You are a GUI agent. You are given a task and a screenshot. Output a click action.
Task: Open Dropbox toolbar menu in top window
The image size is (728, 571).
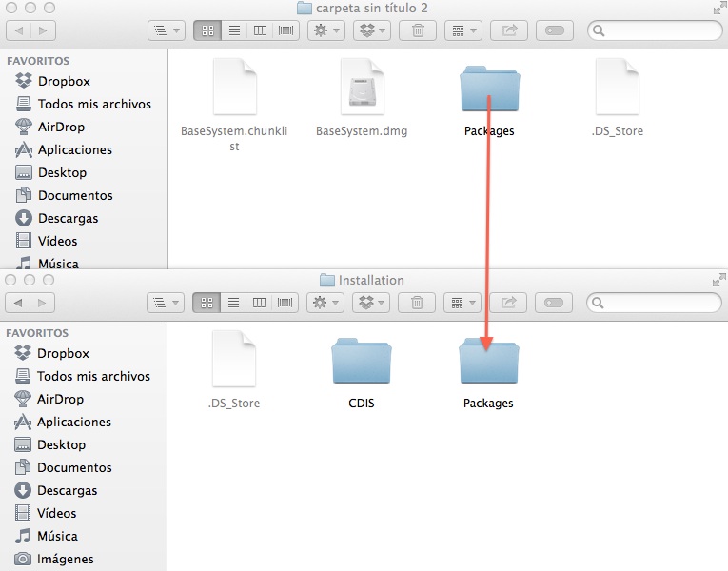pos(372,30)
